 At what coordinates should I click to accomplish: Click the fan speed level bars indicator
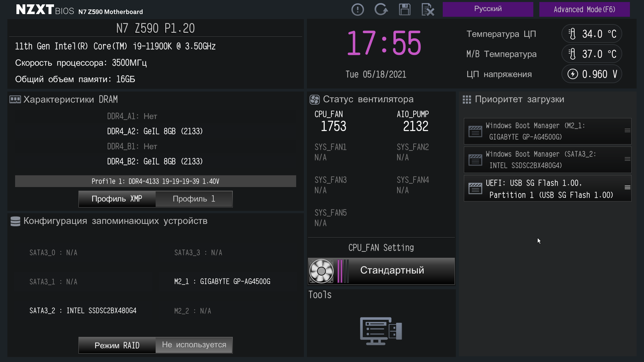click(342, 271)
